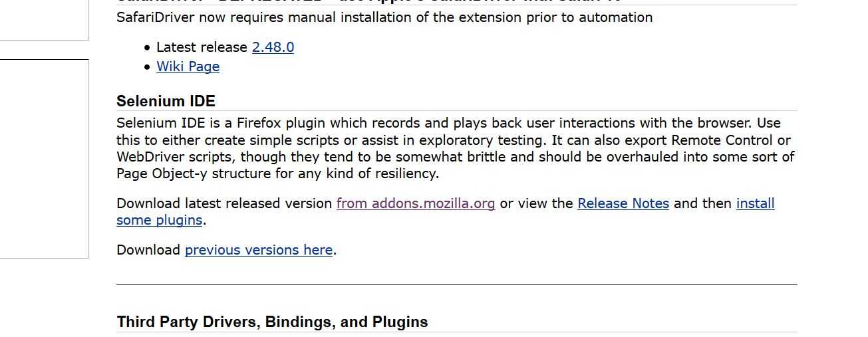Click the bullet marker before Latest release
Viewport: 868px width, 337px height.
tap(147, 47)
